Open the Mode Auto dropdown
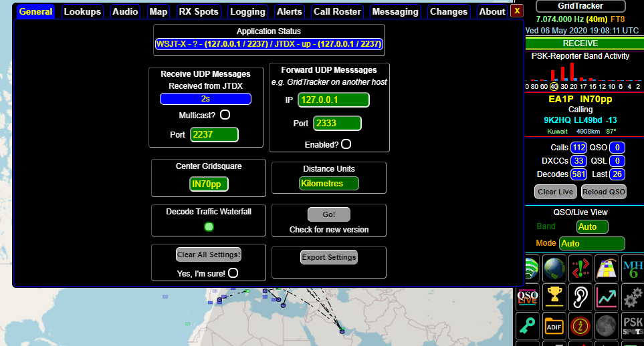Viewport: 644px width, 346px height. (x=592, y=243)
